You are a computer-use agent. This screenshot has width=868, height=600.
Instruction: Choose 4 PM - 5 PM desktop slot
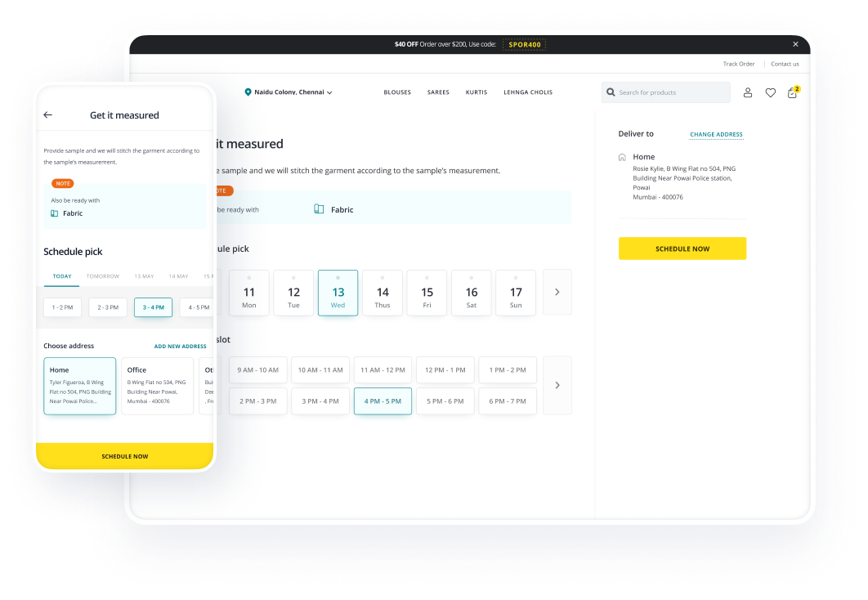click(383, 401)
